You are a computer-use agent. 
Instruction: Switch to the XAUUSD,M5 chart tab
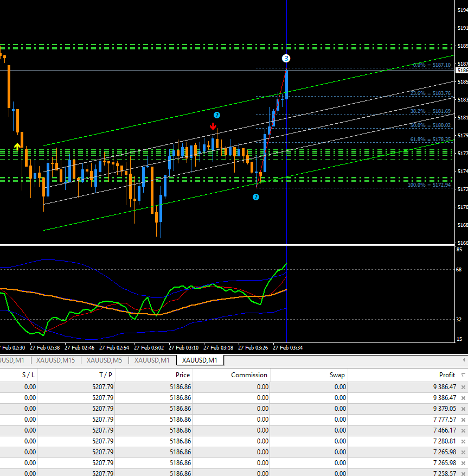104,360
